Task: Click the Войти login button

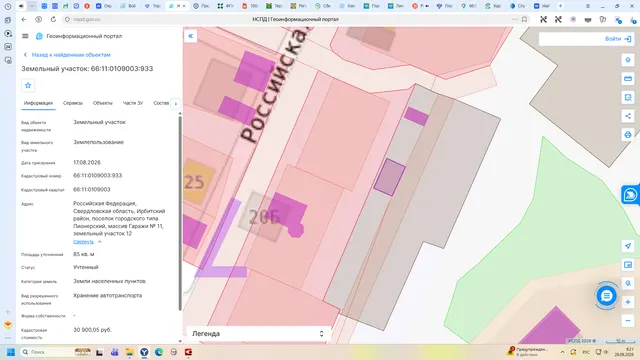Action: tap(618, 39)
